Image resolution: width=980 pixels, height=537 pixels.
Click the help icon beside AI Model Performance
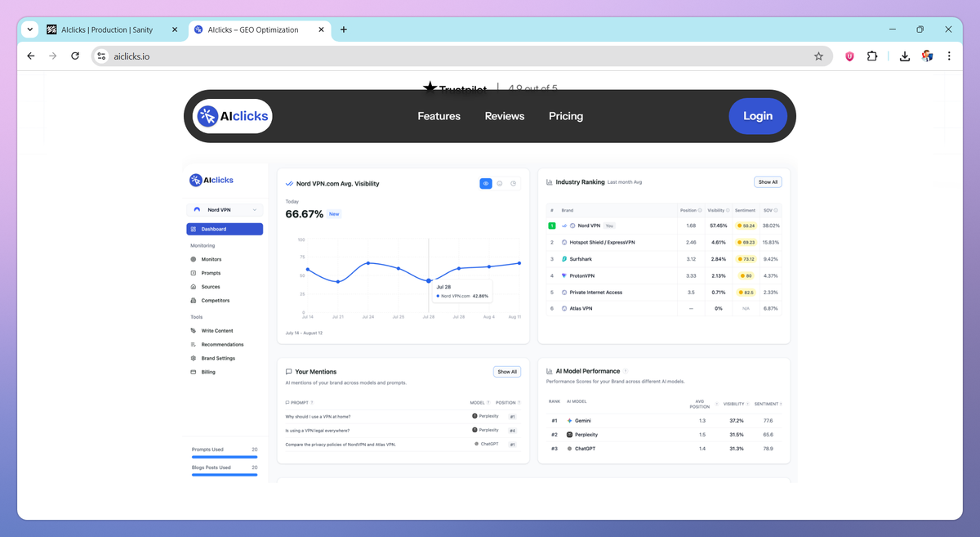point(626,371)
